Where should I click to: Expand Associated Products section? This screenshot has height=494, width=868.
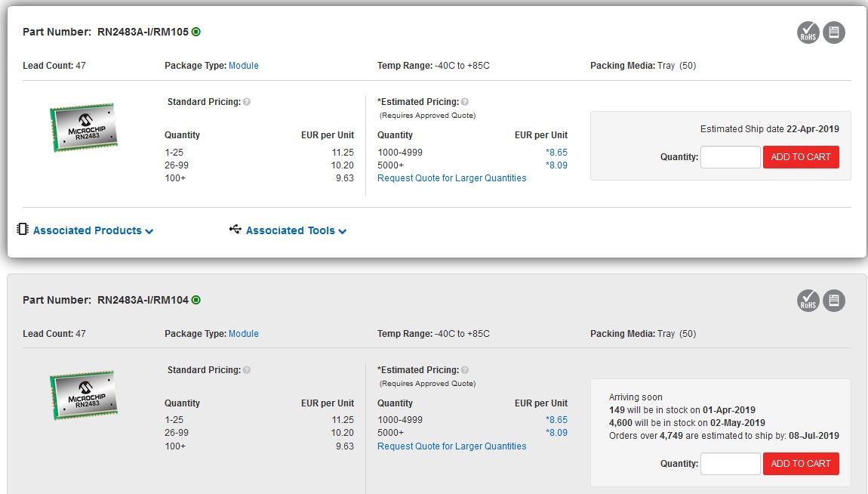point(93,230)
